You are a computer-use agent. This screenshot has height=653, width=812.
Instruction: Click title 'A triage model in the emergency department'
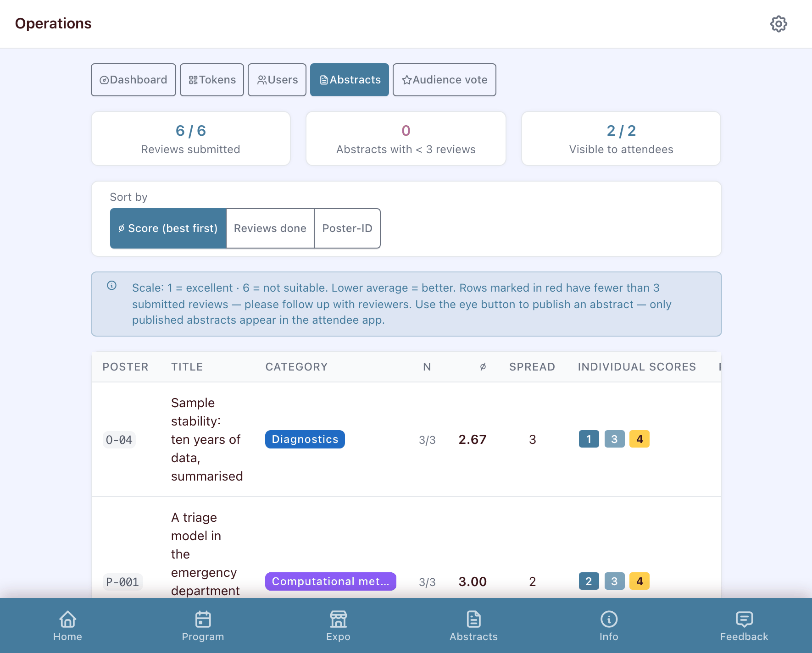pos(206,554)
